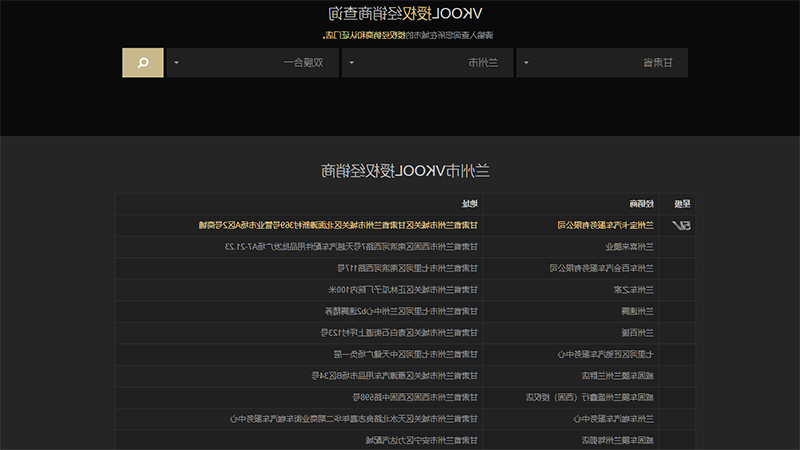This screenshot has height=450, width=800.
Task: Click the 地址 column header
Action: point(470,204)
